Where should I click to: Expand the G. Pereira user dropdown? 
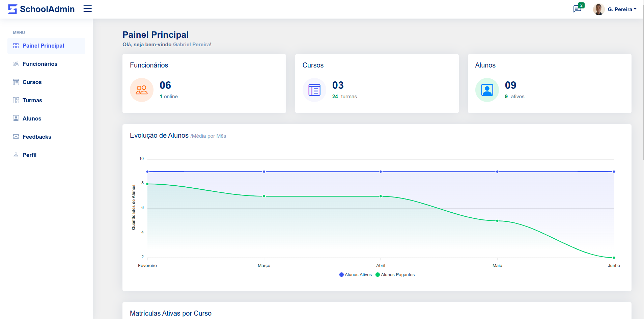point(622,9)
